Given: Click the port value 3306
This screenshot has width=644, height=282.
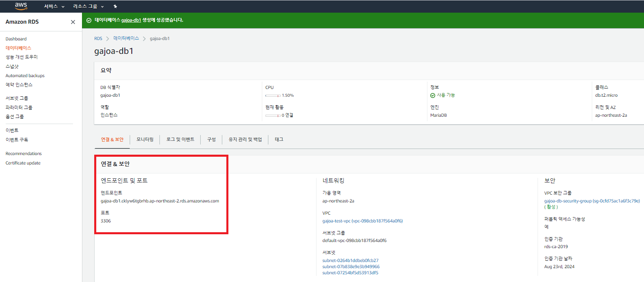Looking at the screenshot, I should point(106,221).
